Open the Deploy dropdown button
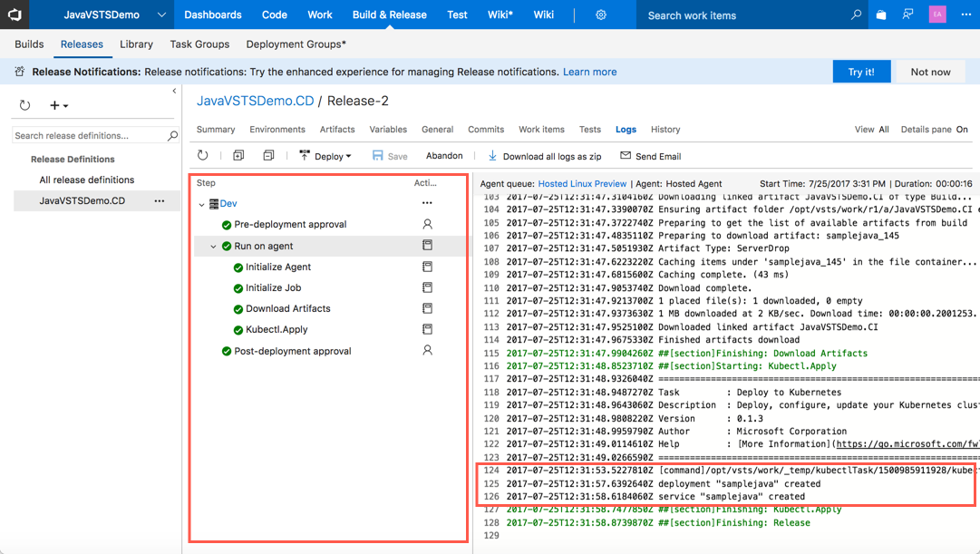Viewport: 980px width, 554px height. pyautogui.click(x=325, y=156)
